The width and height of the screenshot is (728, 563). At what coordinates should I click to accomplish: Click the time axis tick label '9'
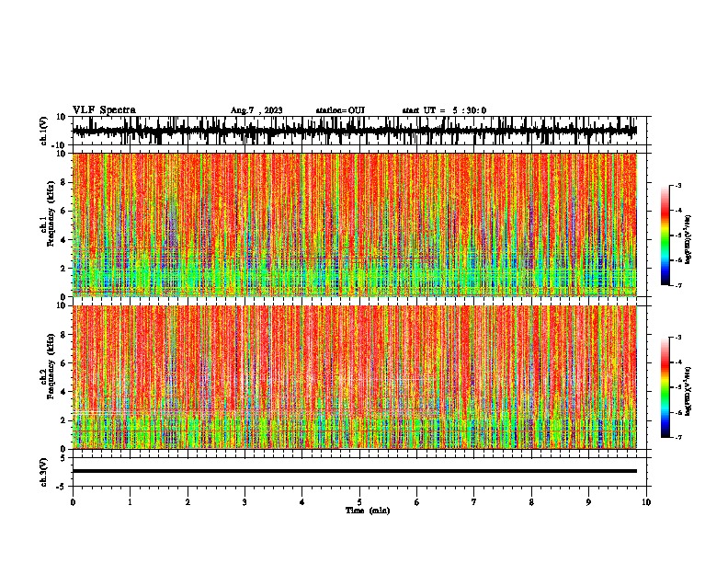pos(588,502)
